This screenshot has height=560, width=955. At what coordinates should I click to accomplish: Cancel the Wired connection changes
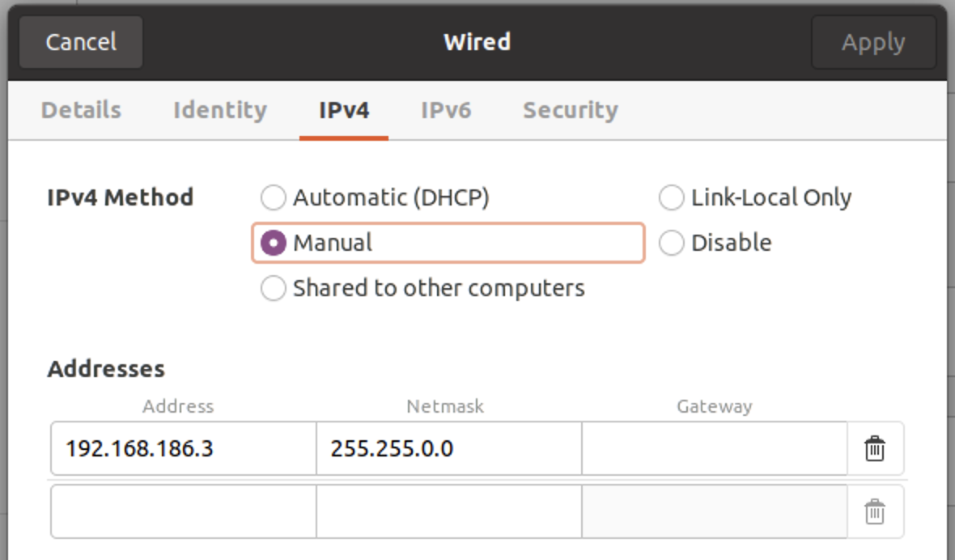(x=80, y=42)
